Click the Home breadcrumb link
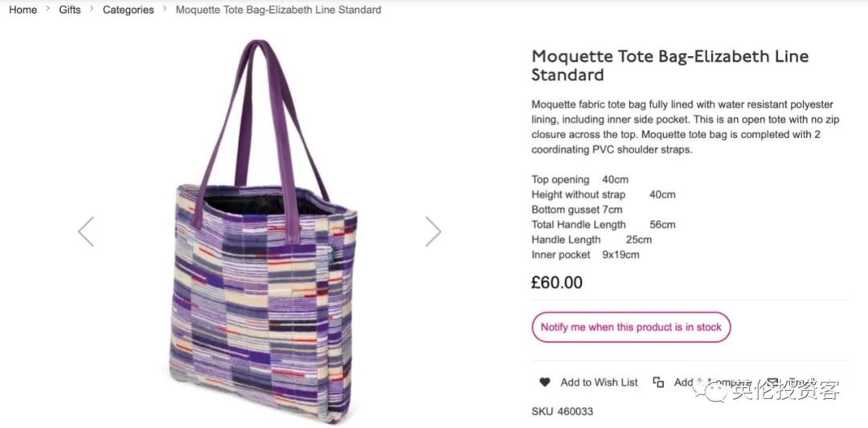Screen dimensions: 868x428 pyautogui.click(x=23, y=10)
